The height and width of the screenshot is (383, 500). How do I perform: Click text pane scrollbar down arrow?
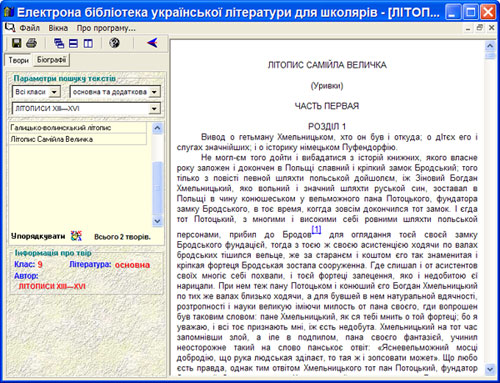[490, 369]
